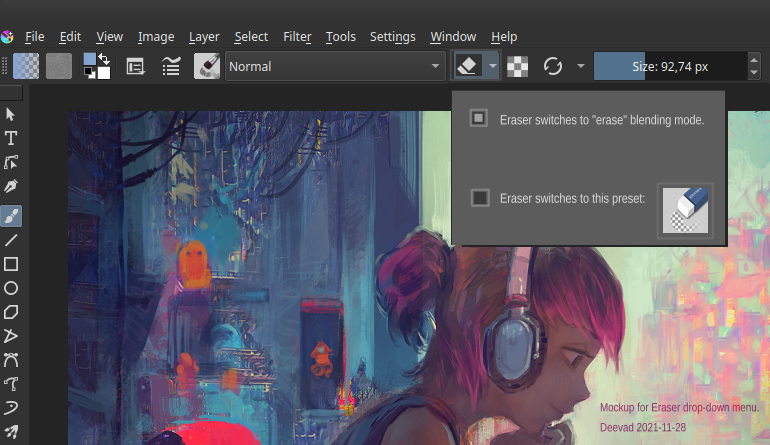770x445 pixels.
Task: Select the Edit Shapes tool
Action: [11, 162]
